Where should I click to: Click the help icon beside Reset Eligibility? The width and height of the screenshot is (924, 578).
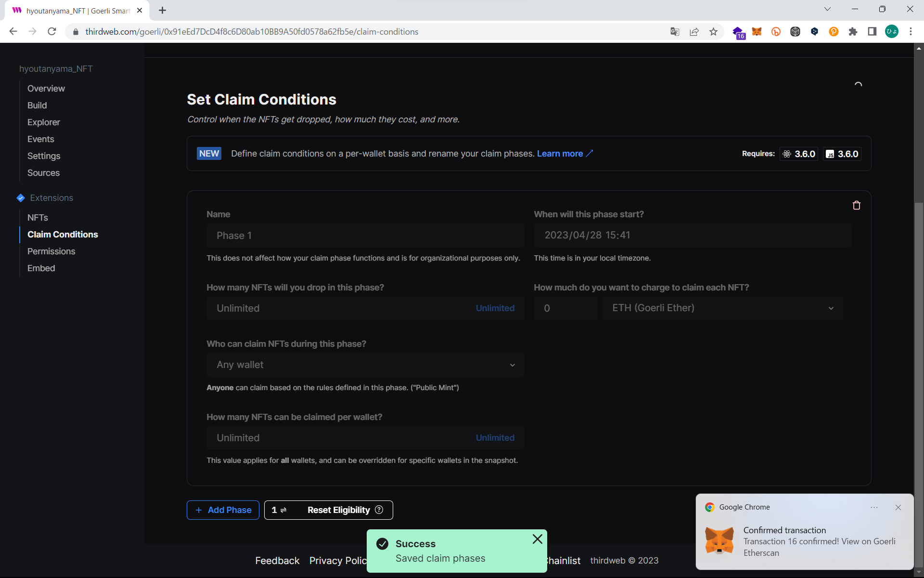(379, 510)
